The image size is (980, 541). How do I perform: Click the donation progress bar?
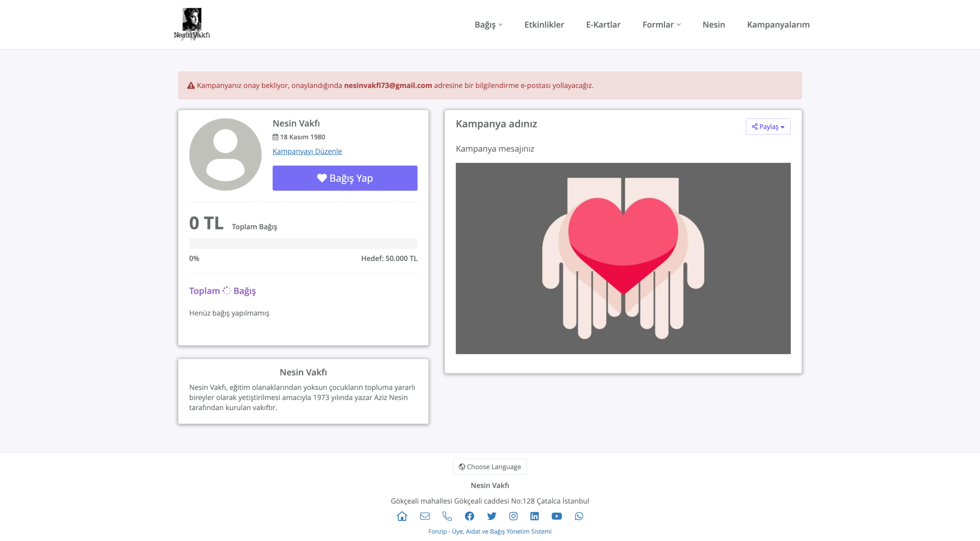303,243
